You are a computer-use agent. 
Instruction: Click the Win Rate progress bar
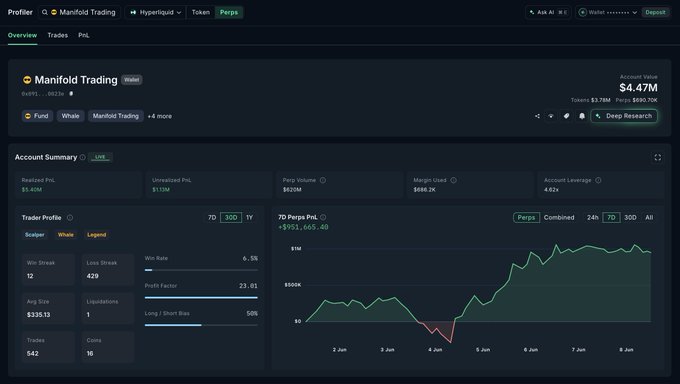(x=201, y=270)
